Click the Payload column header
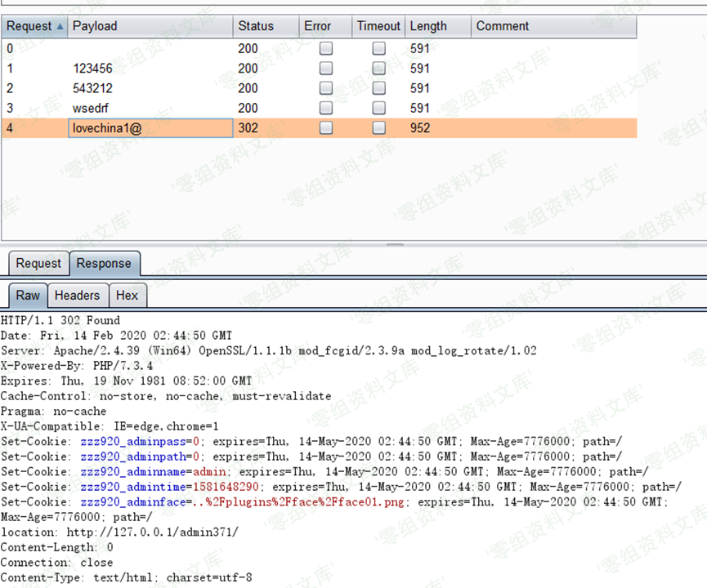The image size is (707, 588). [x=95, y=26]
